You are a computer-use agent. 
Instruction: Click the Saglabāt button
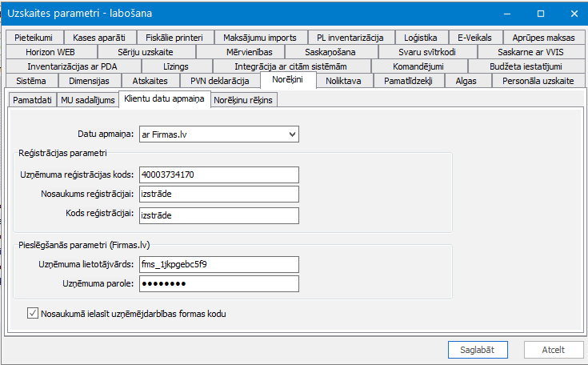[478, 350]
